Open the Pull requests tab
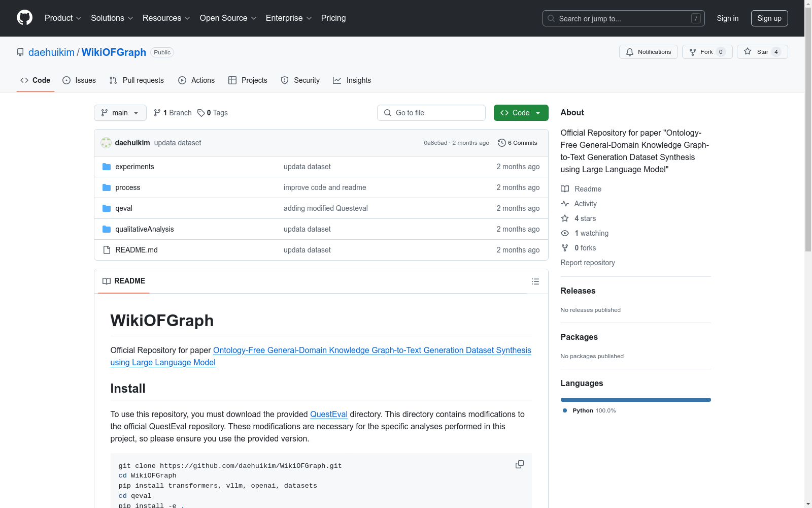Image resolution: width=812 pixels, height=508 pixels. 137,80
